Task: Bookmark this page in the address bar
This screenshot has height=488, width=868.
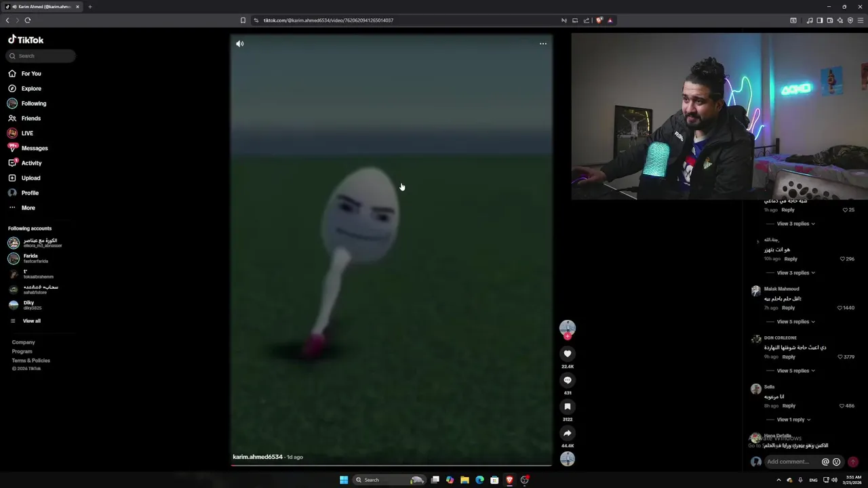Action: (243, 20)
